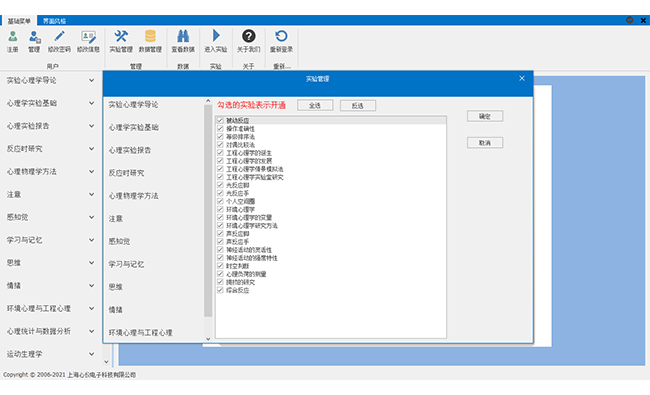Expand 心理学实验基础 chevron in main sidebar
Image resolution: width=650 pixels, height=395 pixels.
[92, 103]
